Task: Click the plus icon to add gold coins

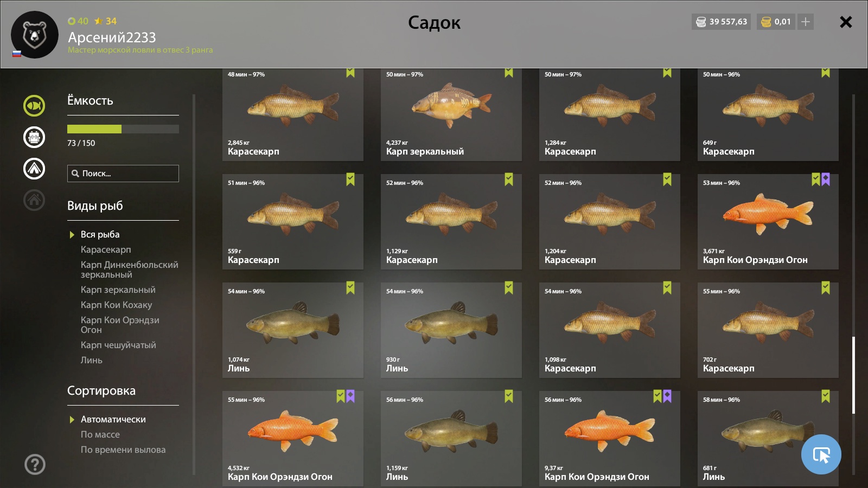Action: point(806,22)
